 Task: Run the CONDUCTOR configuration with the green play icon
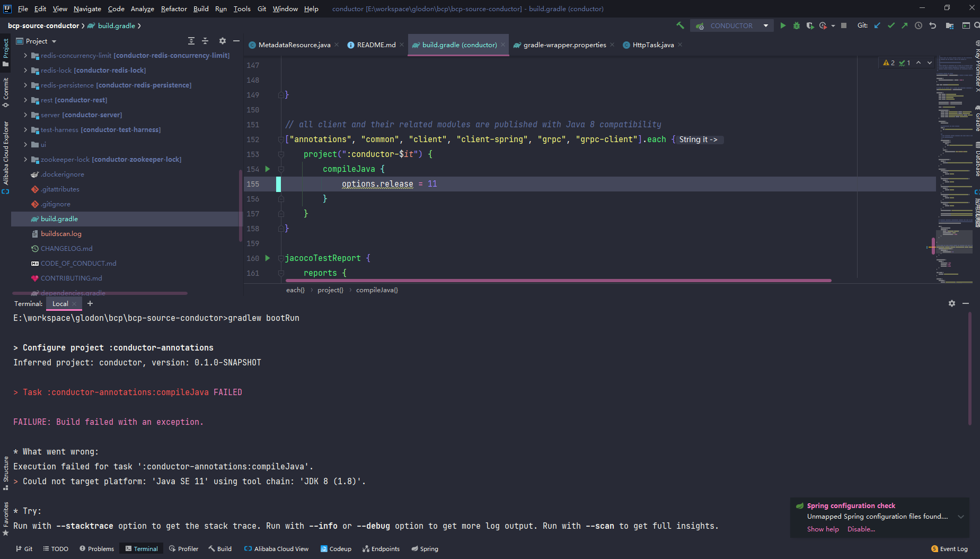[x=783, y=25]
